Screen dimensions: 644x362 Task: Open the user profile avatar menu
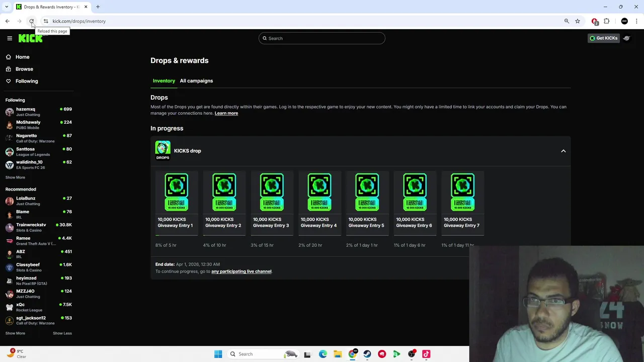click(x=626, y=38)
